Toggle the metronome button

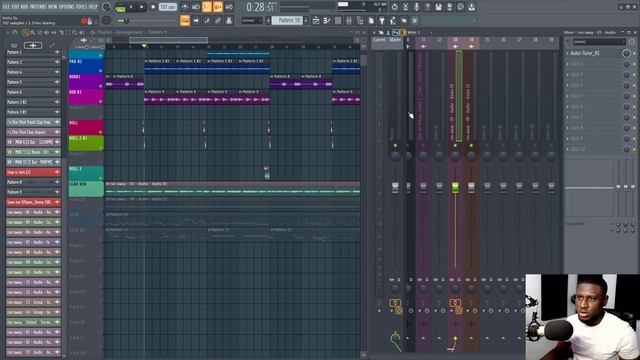(x=185, y=7)
